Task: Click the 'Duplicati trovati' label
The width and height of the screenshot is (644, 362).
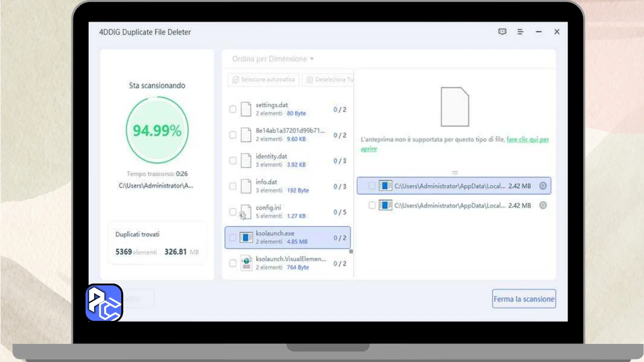Action: [x=137, y=234]
